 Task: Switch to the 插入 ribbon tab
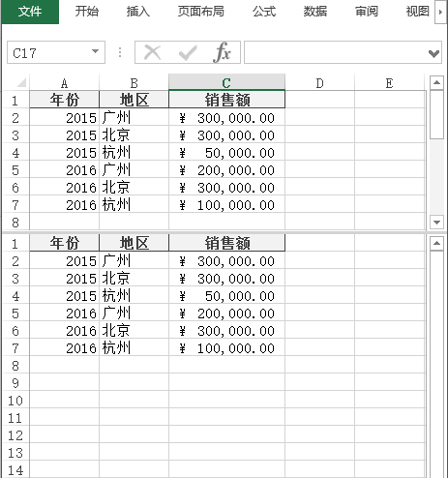[138, 12]
